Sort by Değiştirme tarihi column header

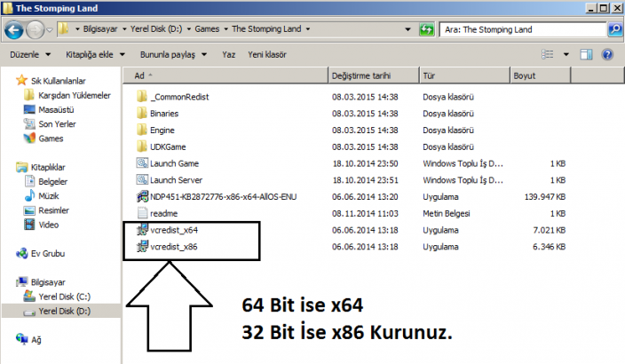tap(374, 75)
